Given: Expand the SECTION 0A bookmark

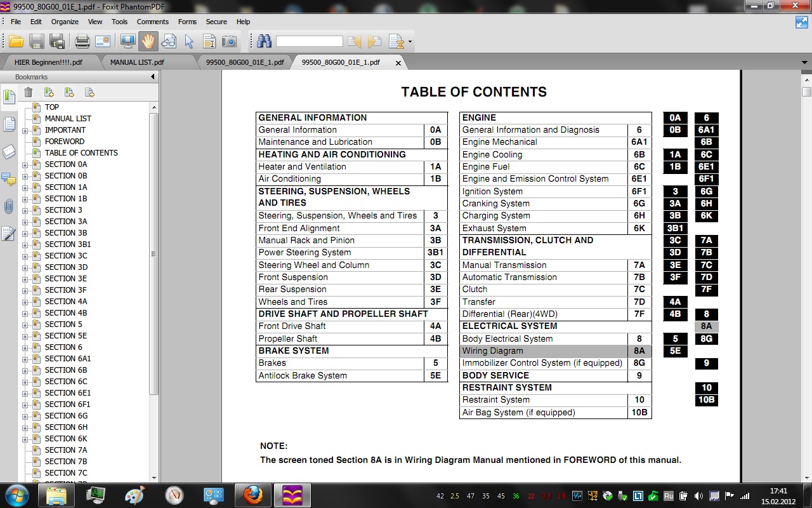Looking at the screenshot, I should pyautogui.click(x=25, y=164).
